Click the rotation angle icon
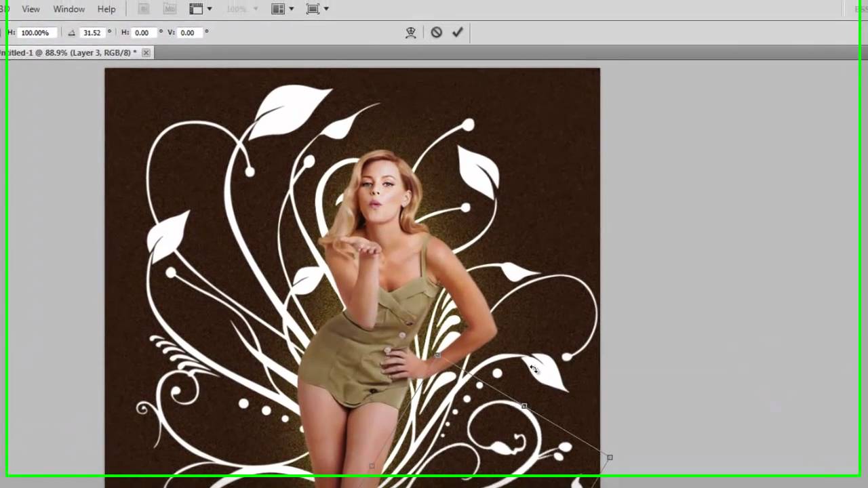This screenshot has width=868, height=488. coord(72,33)
